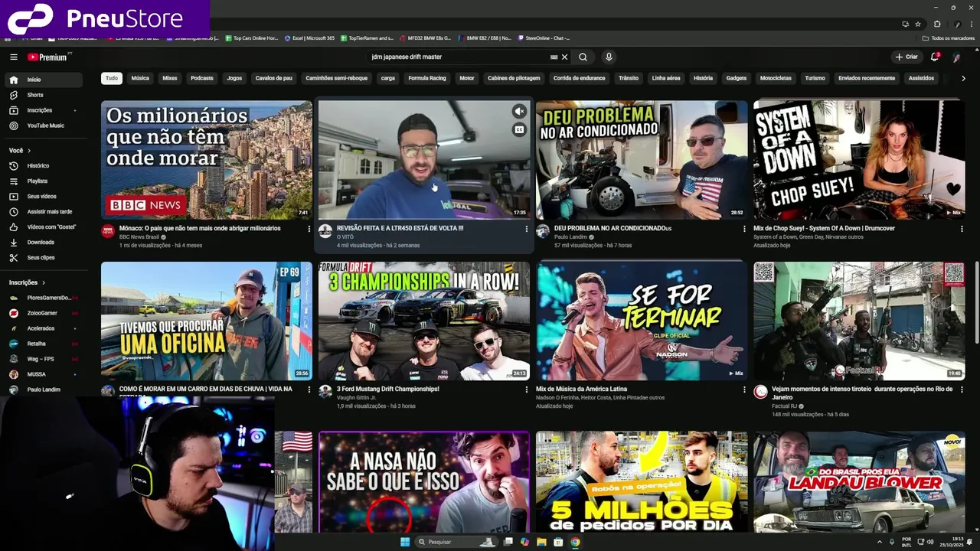
Task: Select the Podcasts filter chip
Action: (202, 78)
